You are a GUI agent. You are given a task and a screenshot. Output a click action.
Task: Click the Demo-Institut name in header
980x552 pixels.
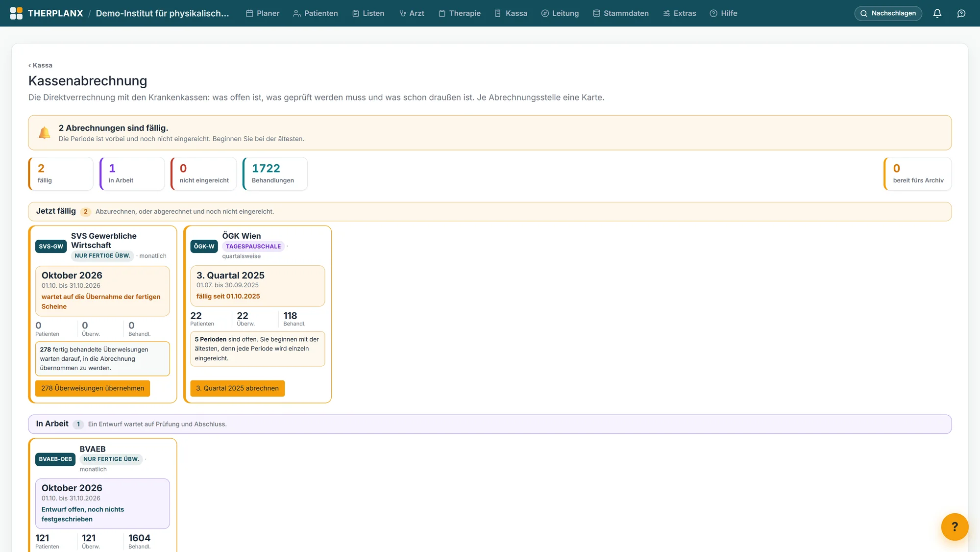162,13
